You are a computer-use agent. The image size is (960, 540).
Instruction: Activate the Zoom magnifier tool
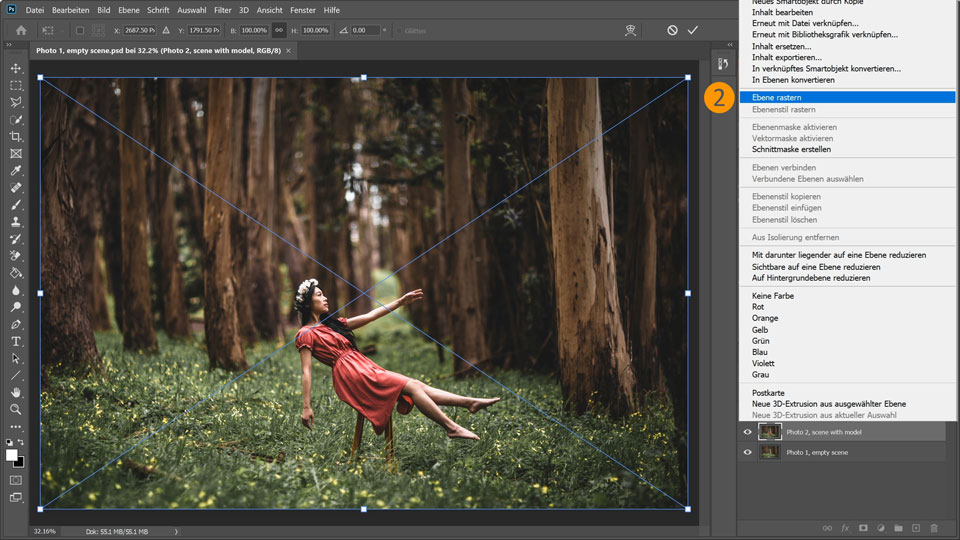coord(16,409)
